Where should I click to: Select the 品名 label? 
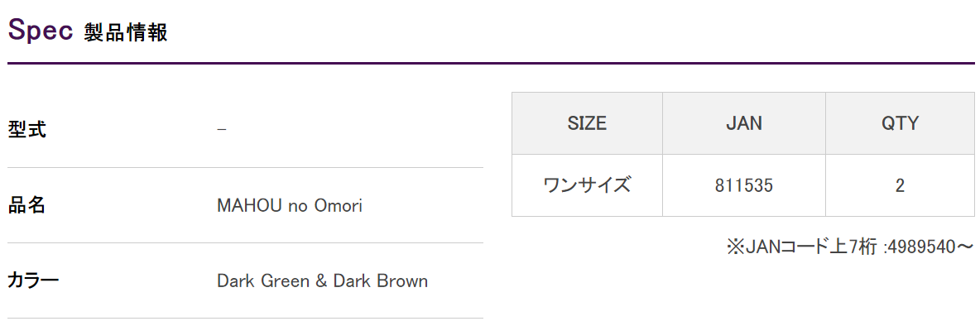click(x=26, y=205)
